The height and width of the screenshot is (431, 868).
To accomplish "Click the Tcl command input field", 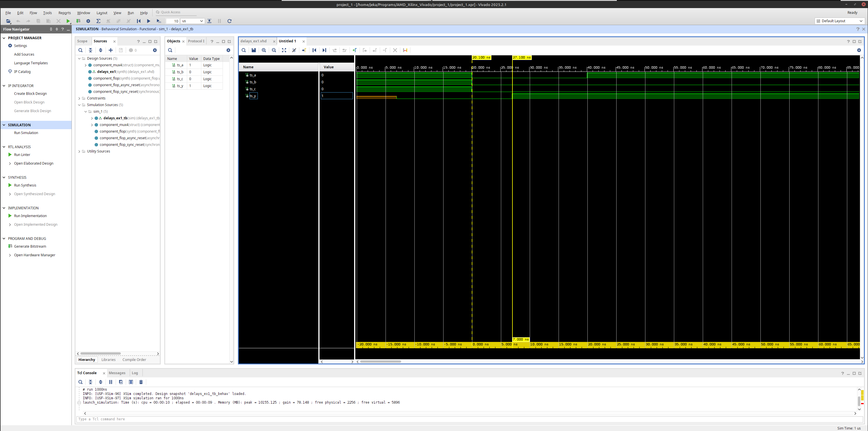I will click(469, 419).
